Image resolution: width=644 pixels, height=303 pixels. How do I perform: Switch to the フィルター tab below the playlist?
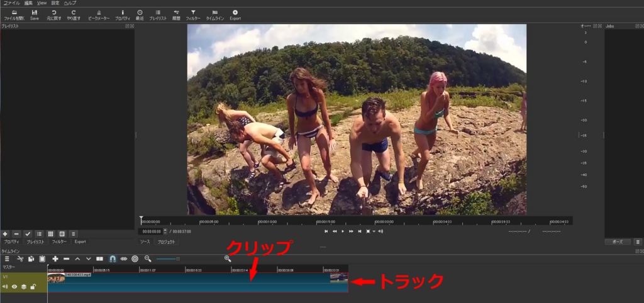[59, 242]
